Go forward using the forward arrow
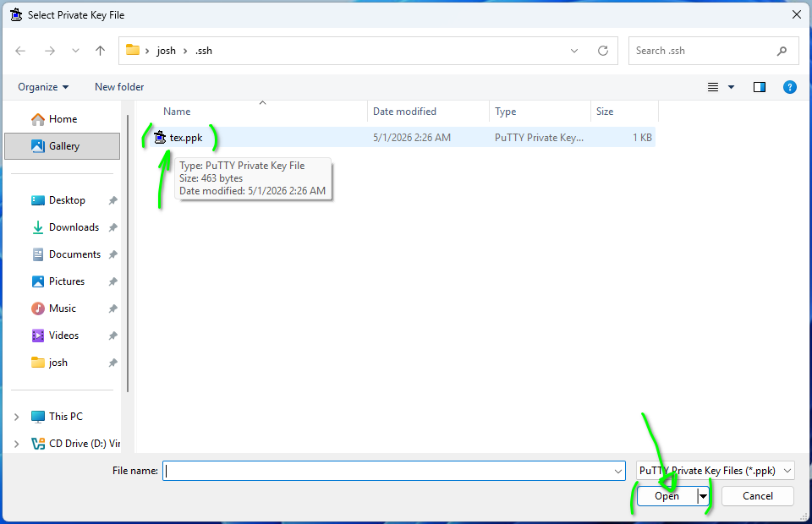This screenshot has width=812, height=524. tap(50, 51)
